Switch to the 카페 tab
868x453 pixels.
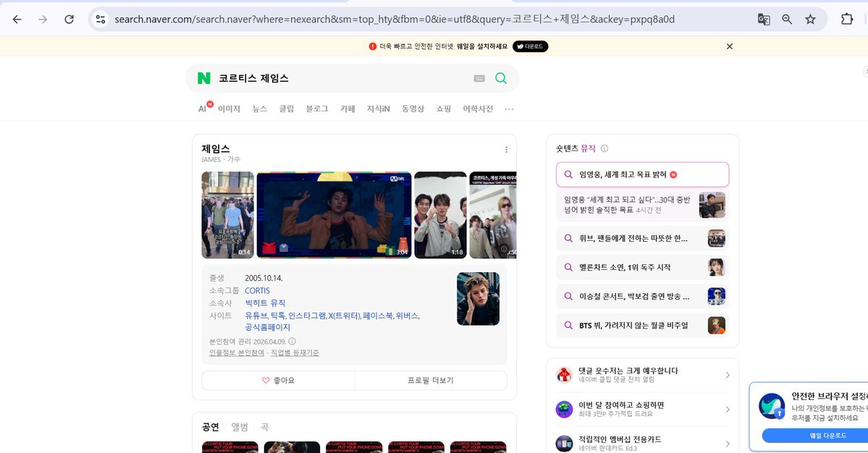[347, 109]
